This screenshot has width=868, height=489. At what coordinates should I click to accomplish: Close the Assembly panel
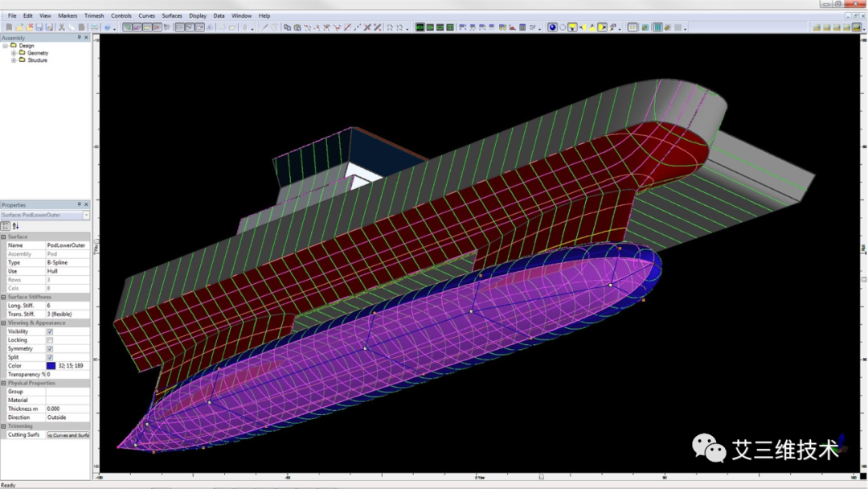(86, 38)
